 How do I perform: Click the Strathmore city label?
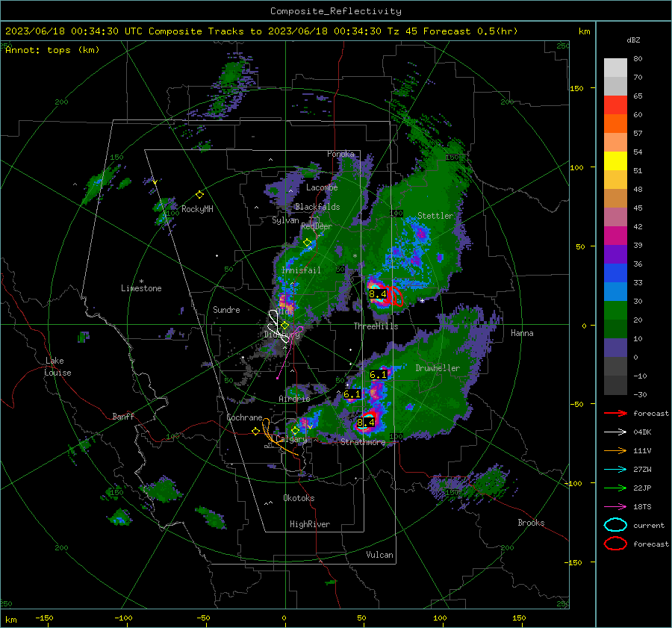363,442
